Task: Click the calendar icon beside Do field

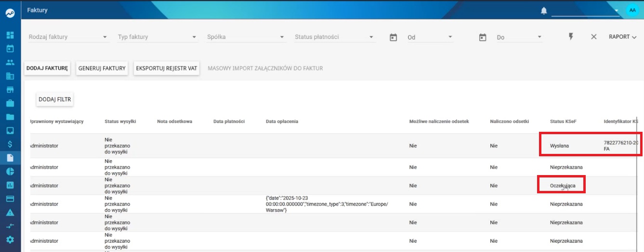Action: pos(483,37)
